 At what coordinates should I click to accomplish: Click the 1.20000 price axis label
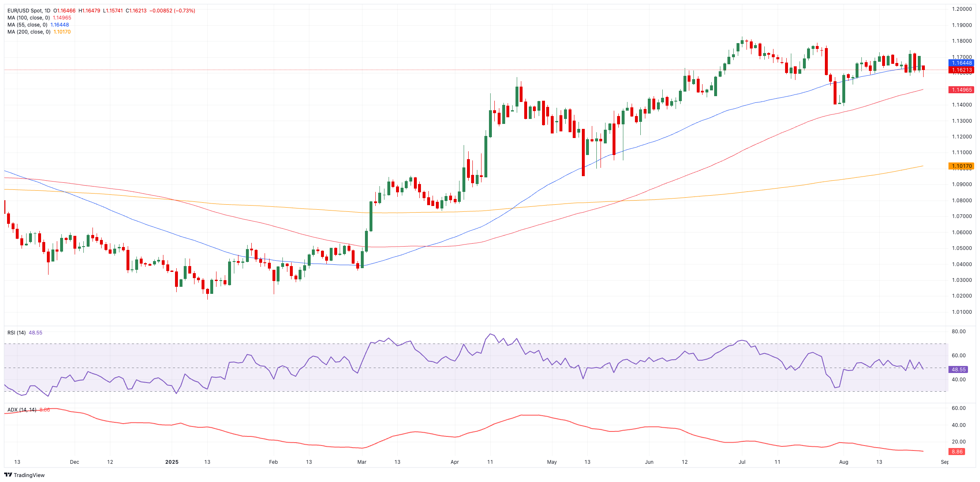(x=961, y=9)
